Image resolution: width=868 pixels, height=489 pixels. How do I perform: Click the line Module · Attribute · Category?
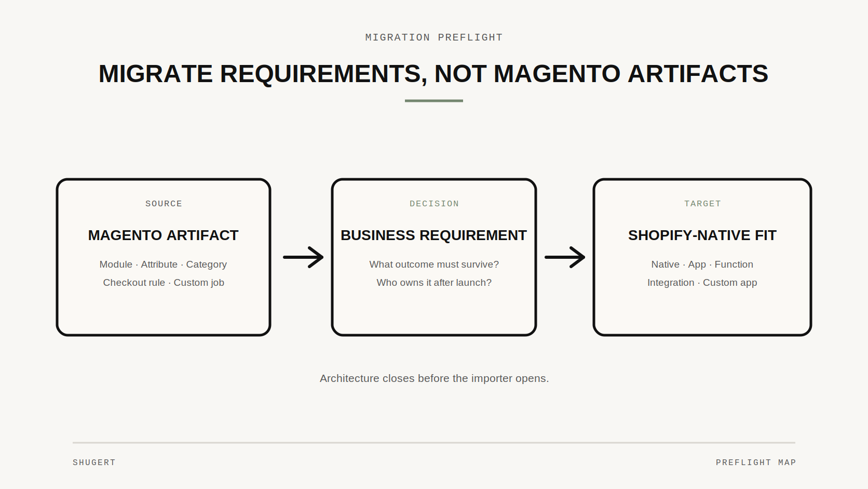tap(164, 265)
